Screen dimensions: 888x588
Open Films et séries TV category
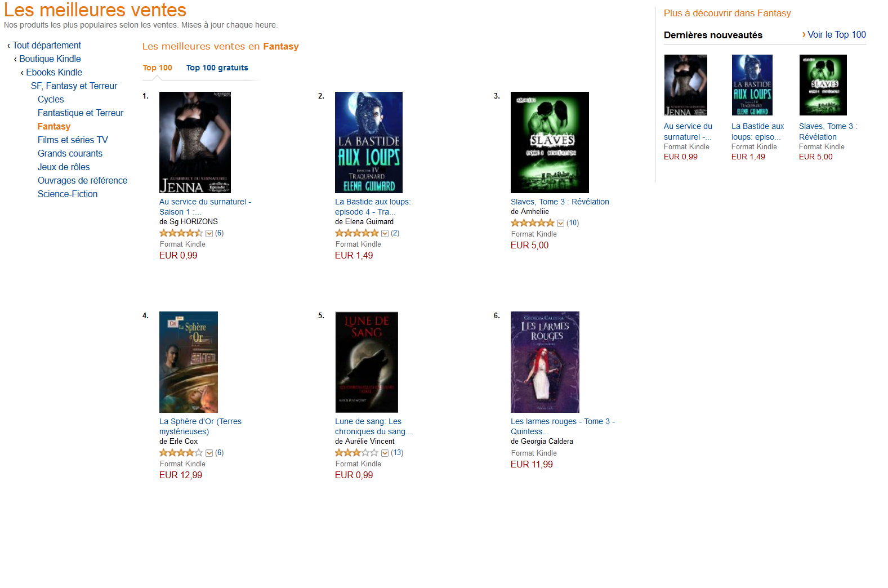(x=73, y=140)
